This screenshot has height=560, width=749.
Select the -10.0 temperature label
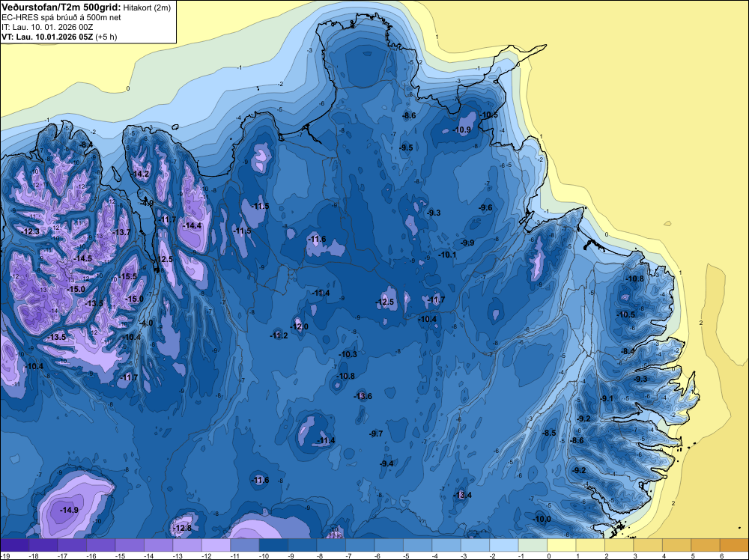542,520
